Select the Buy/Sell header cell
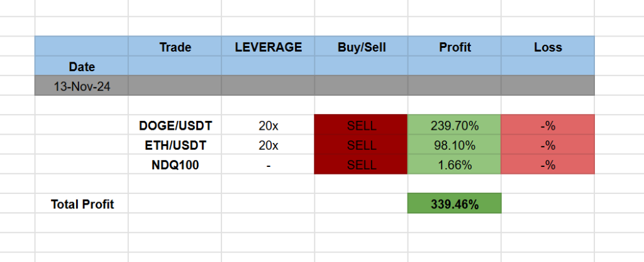The image size is (644, 262). pyautogui.click(x=361, y=47)
